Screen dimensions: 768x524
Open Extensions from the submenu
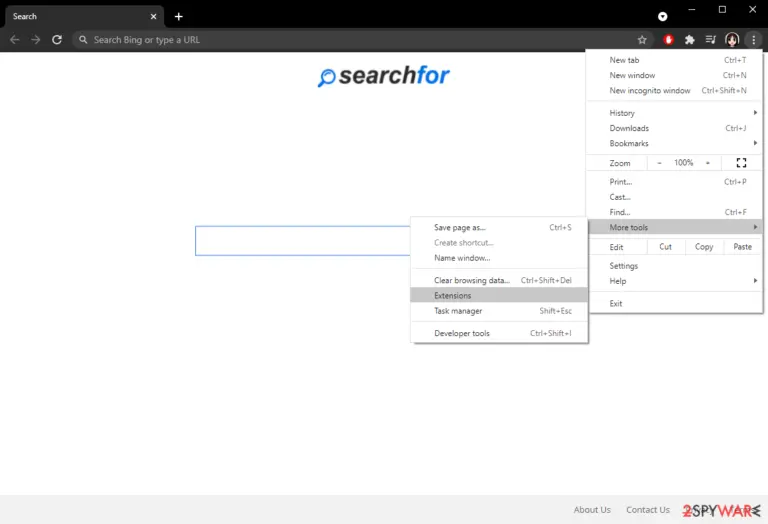coord(499,295)
